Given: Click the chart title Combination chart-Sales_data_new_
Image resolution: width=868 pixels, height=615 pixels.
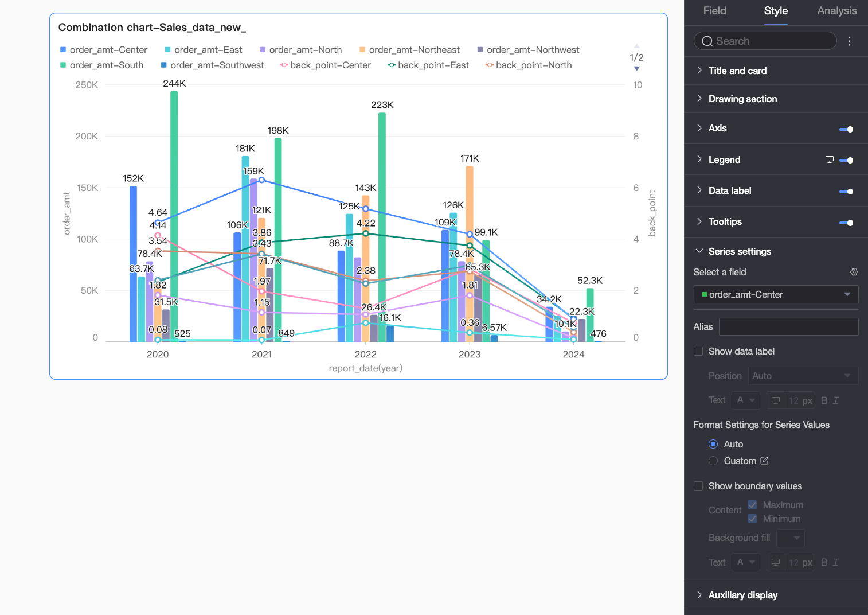Looking at the screenshot, I should pyautogui.click(x=153, y=28).
